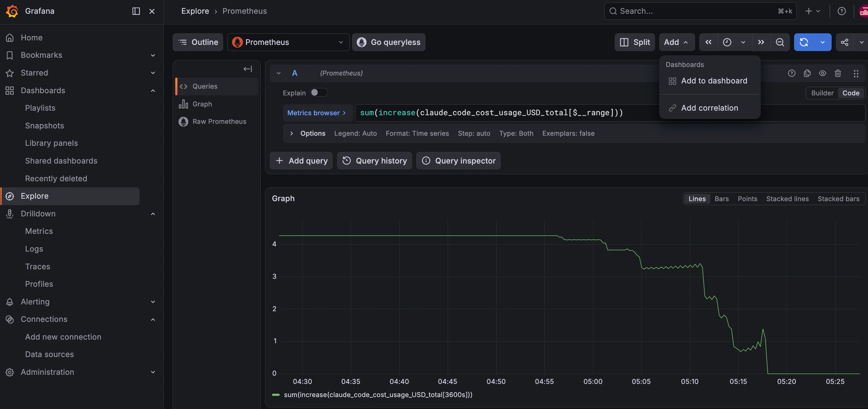This screenshot has height=409, width=868.
Task: Open Library panels page
Action: pos(51,143)
